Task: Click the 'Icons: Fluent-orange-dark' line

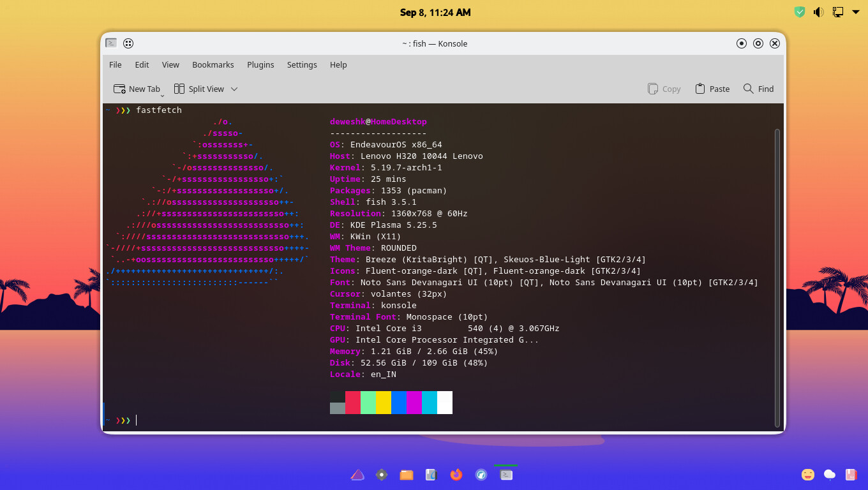Action: (x=486, y=271)
